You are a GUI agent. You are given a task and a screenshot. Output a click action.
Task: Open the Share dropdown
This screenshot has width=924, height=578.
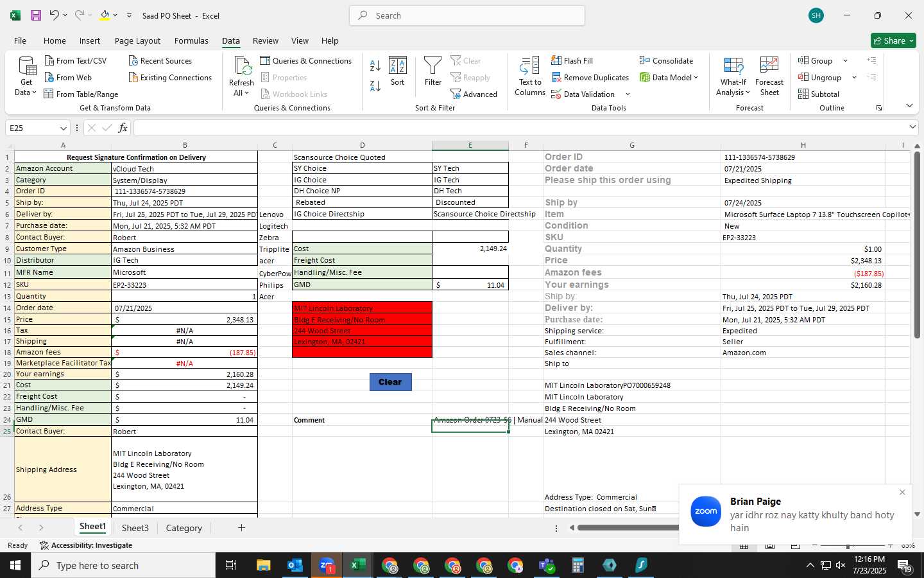tap(893, 40)
